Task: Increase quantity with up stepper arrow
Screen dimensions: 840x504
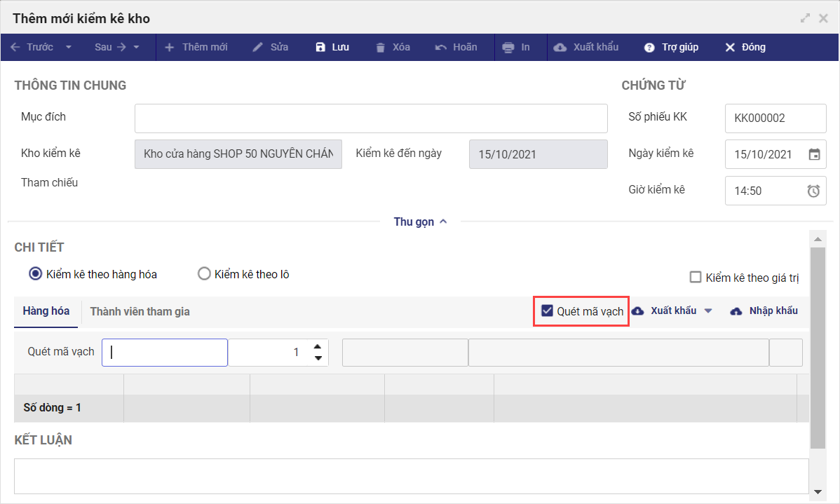Action: point(318,346)
